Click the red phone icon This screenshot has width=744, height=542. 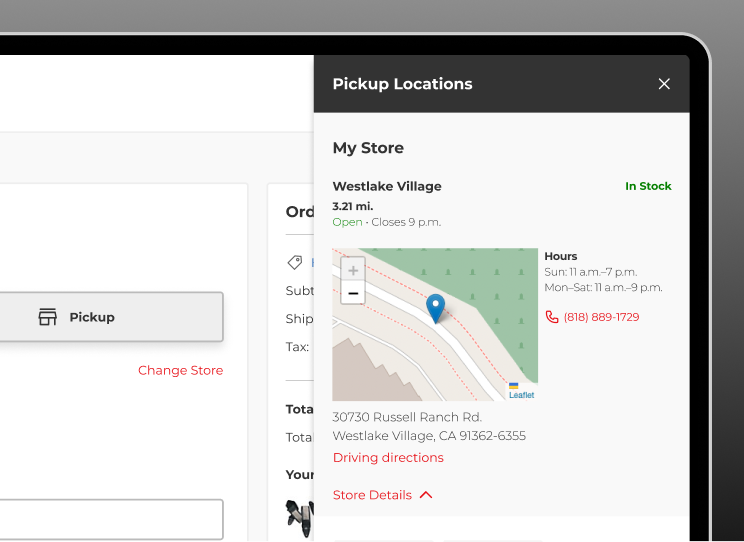[x=552, y=317]
